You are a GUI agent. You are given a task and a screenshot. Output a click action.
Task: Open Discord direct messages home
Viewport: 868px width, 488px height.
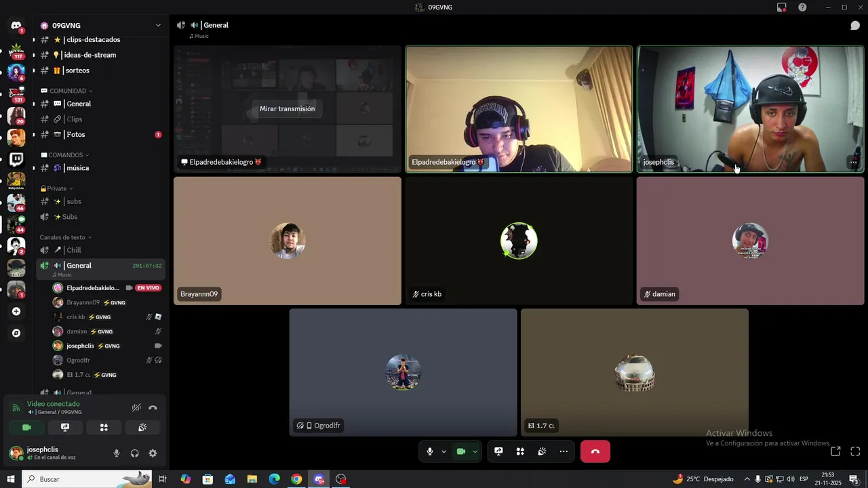[x=16, y=26]
